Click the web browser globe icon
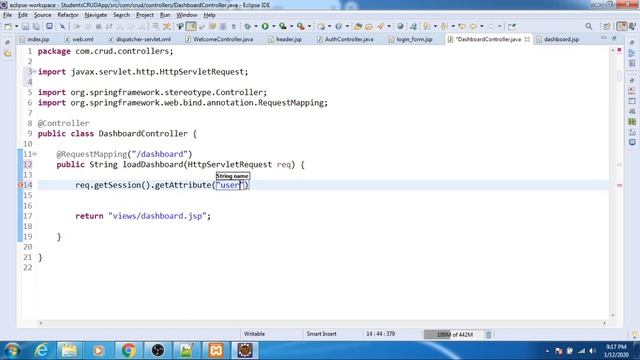The width and height of the screenshot is (640, 360). click(400, 26)
